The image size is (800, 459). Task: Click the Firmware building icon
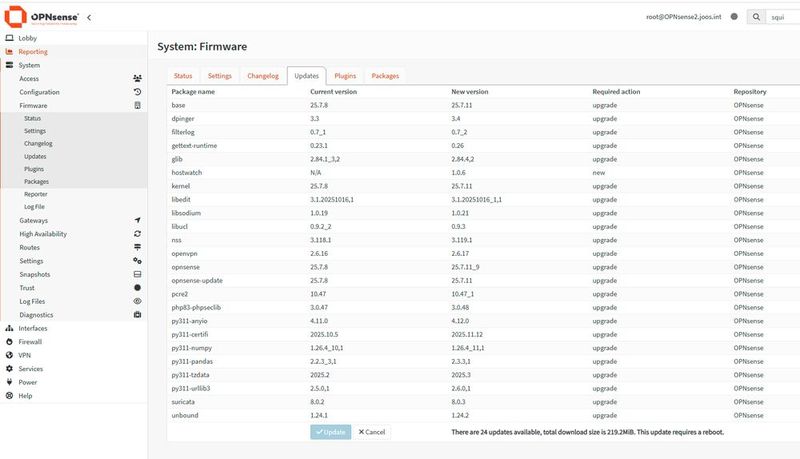point(137,105)
